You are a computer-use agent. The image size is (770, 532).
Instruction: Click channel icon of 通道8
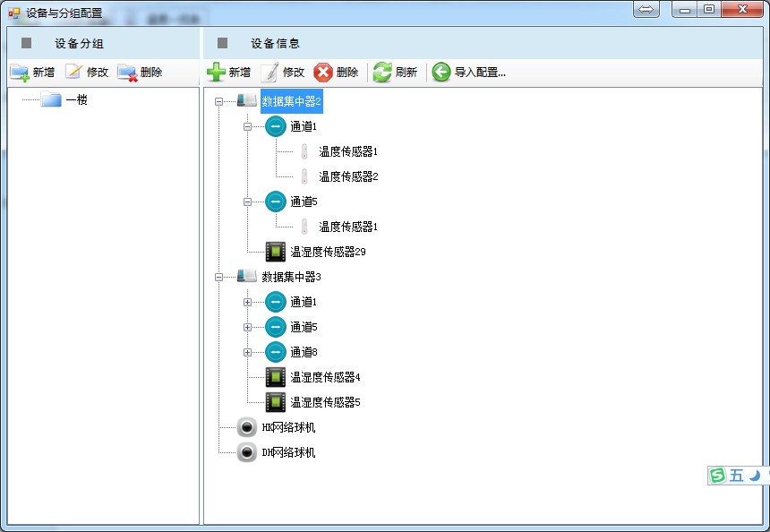(276, 352)
